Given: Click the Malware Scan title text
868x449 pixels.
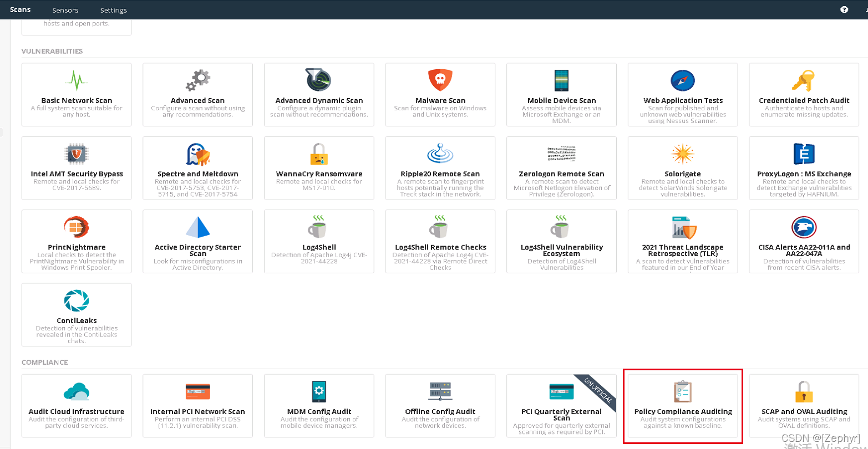Looking at the screenshot, I should [x=440, y=100].
